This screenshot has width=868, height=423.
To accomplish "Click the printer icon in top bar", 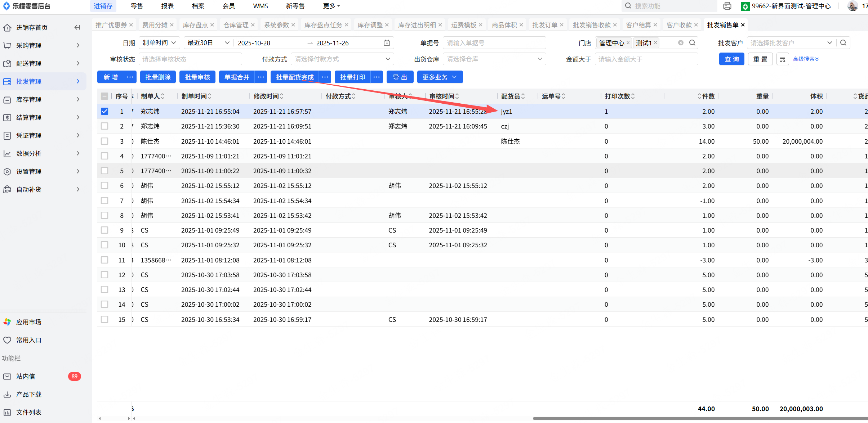I will tap(727, 6).
